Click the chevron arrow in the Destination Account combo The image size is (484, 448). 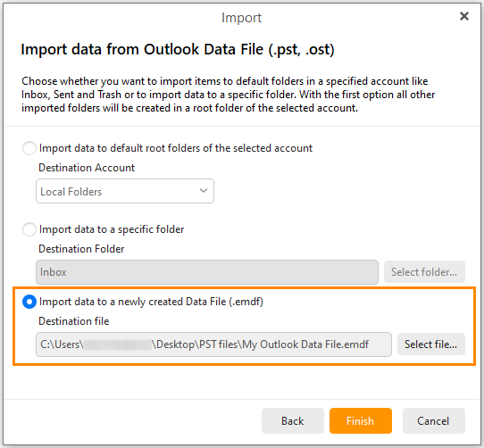click(x=204, y=191)
